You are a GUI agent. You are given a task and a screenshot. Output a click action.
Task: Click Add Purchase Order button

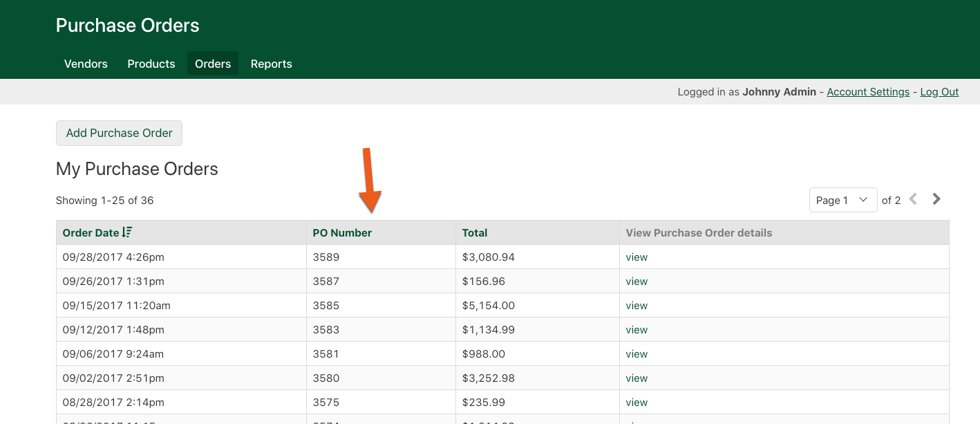[x=119, y=133]
